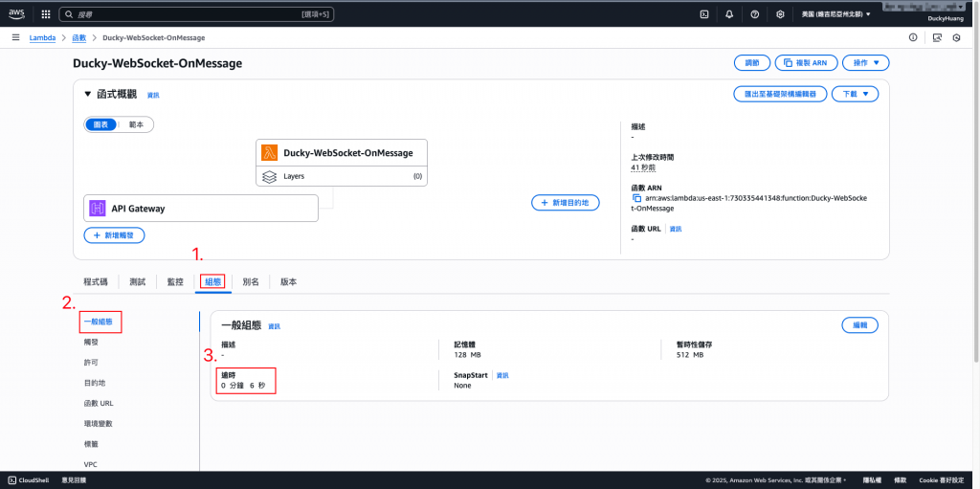Click the Layers stack icon
The width and height of the screenshot is (980, 489).
click(x=269, y=177)
